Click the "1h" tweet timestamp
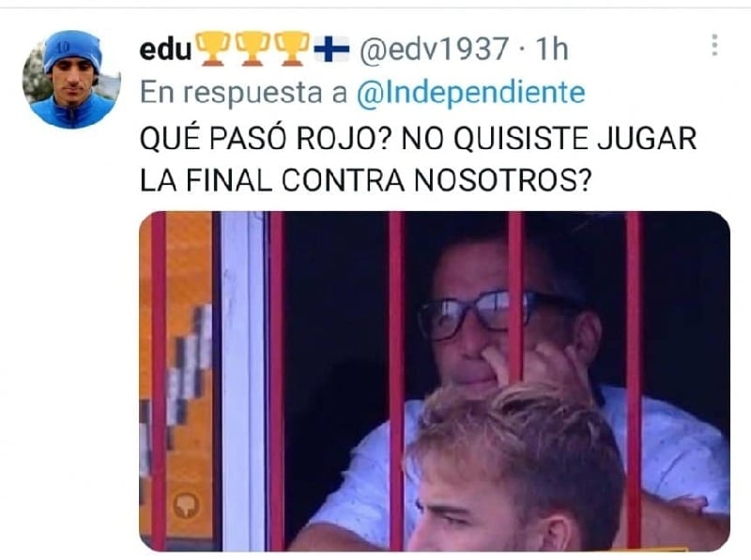This screenshot has height=560, width=751. [552, 49]
